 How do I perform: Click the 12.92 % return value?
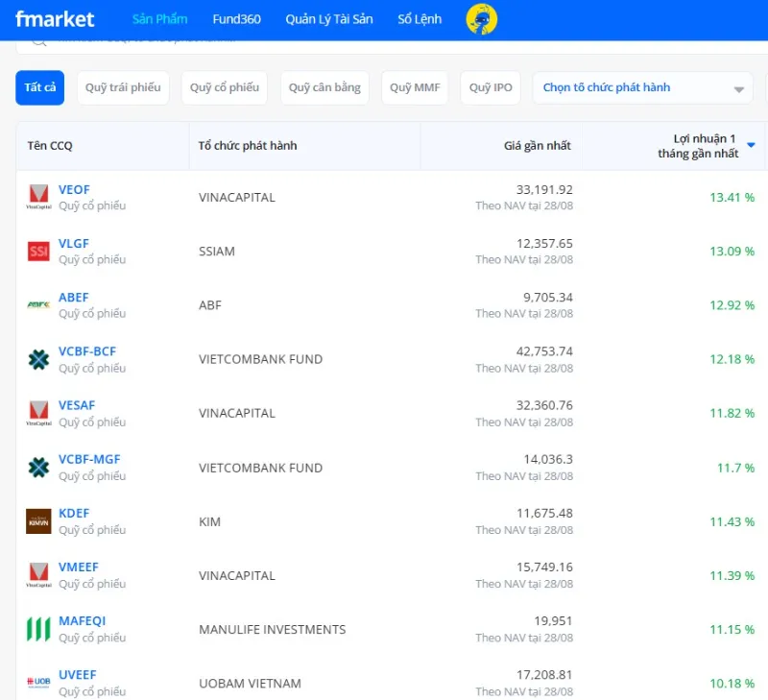click(732, 305)
